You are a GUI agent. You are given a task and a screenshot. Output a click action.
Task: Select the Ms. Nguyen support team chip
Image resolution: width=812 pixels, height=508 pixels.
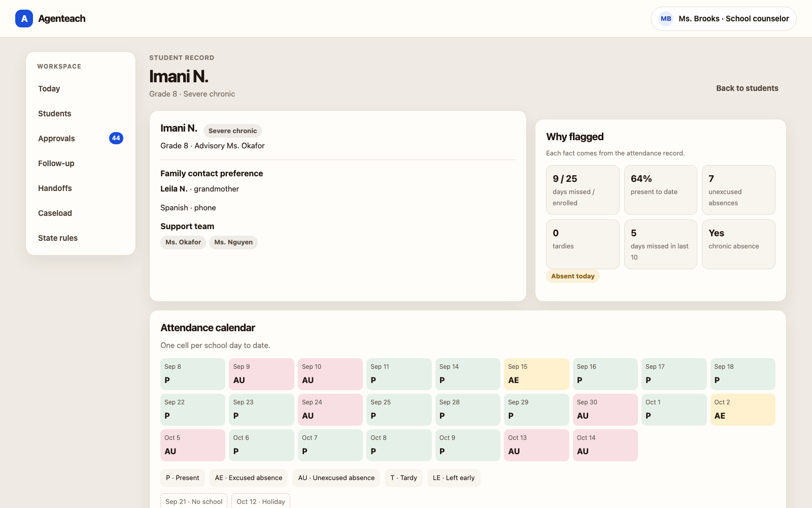coord(233,242)
